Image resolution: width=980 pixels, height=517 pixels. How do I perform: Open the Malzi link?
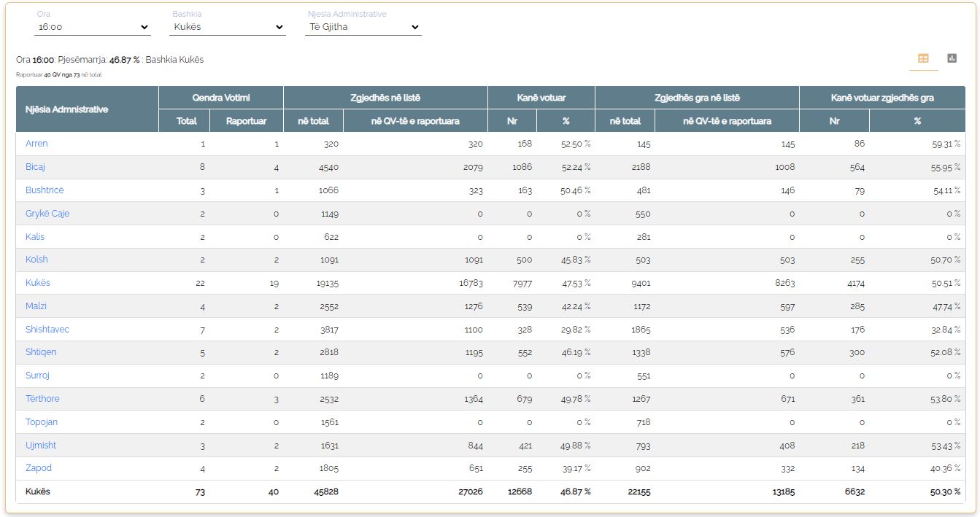click(x=36, y=306)
